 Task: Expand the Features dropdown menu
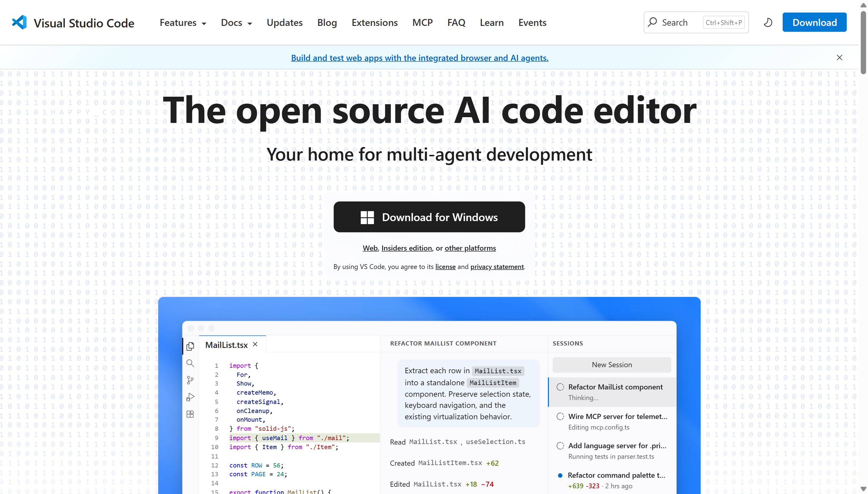pyautogui.click(x=183, y=23)
